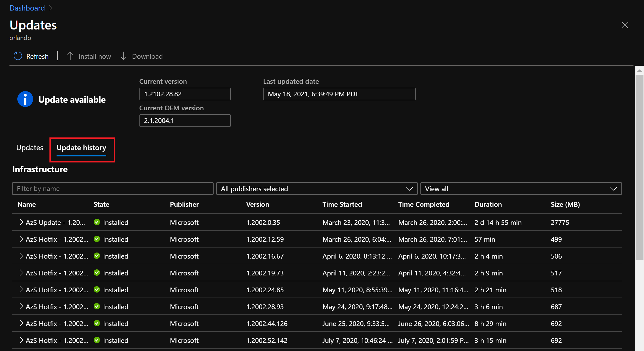Close the Updates blade with X
Screen dimensions: 644x351
(x=625, y=25)
